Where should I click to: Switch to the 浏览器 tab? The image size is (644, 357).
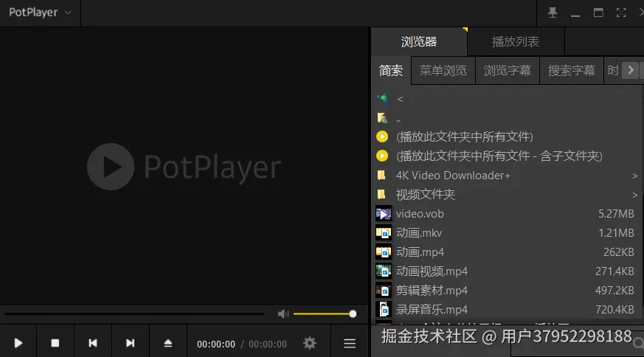[x=419, y=41]
